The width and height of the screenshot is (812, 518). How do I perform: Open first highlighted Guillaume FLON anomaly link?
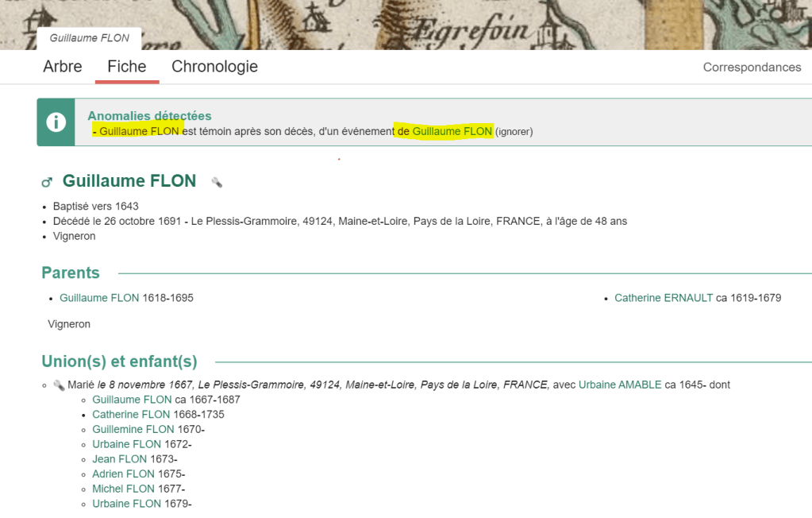click(139, 131)
